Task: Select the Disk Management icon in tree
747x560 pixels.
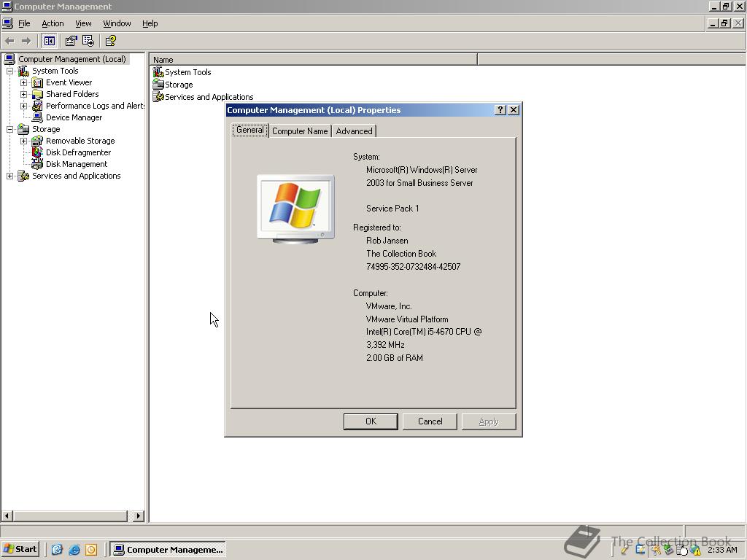Action: [x=37, y=164]
